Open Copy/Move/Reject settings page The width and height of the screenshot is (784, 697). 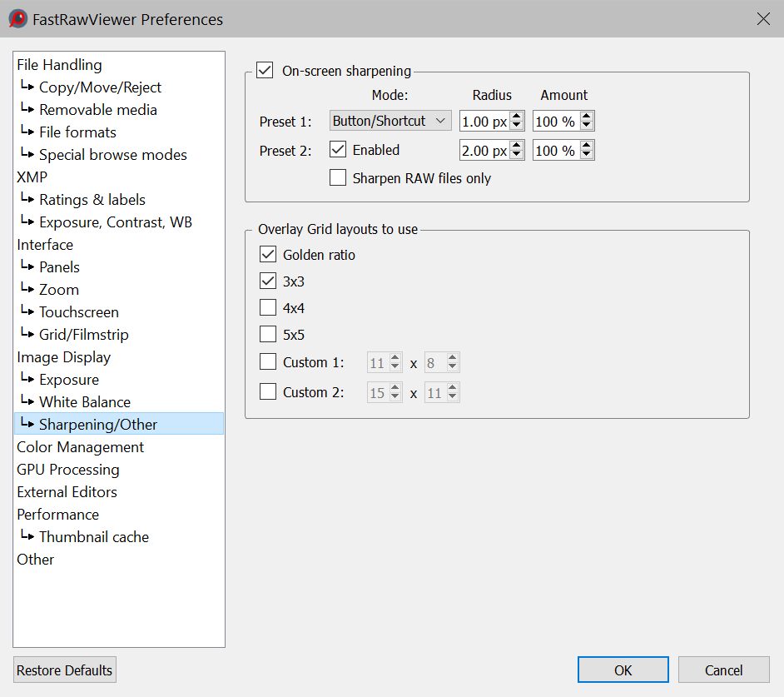coord(100,87)
